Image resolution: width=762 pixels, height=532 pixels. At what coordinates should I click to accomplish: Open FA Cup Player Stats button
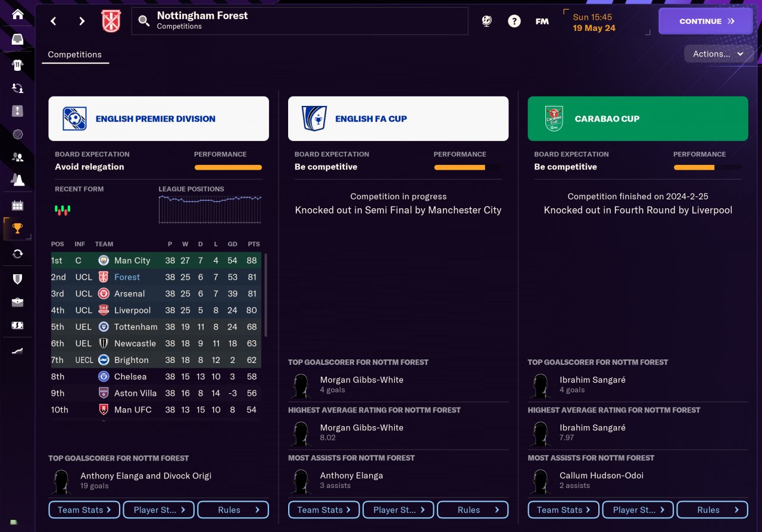(398, 510)
